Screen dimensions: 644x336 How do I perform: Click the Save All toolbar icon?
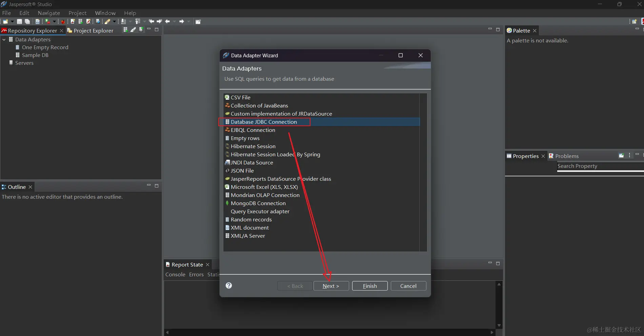[x=27, y=21]
